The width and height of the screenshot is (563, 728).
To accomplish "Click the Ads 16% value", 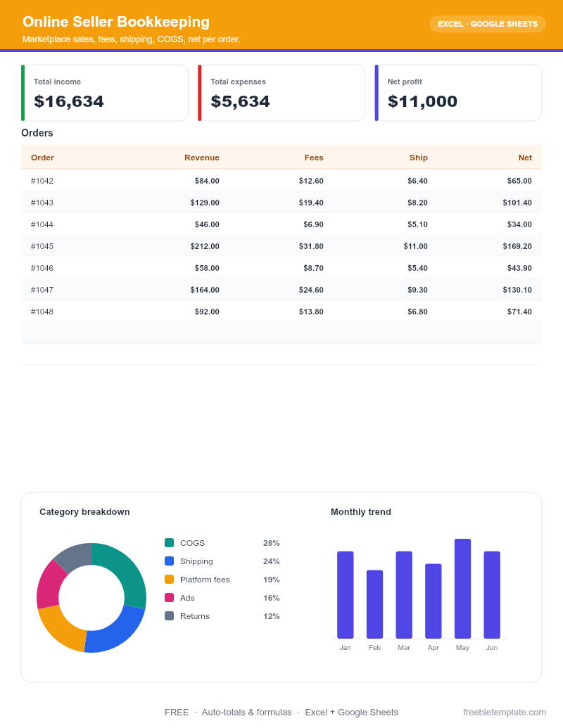I will coord(271,598).
